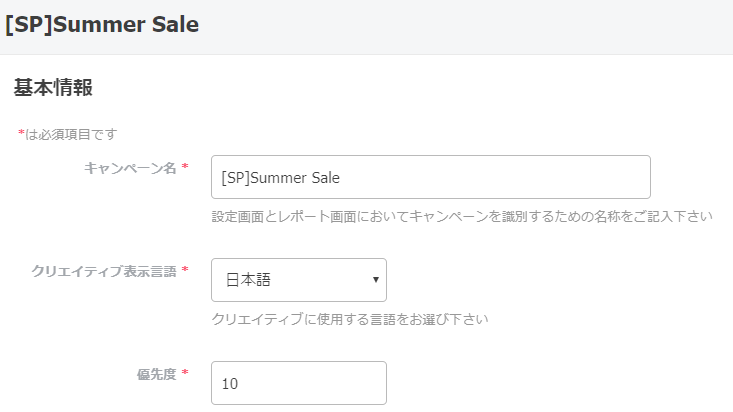Click the クリエイティブに使用する言語 help text

[350, 320]
